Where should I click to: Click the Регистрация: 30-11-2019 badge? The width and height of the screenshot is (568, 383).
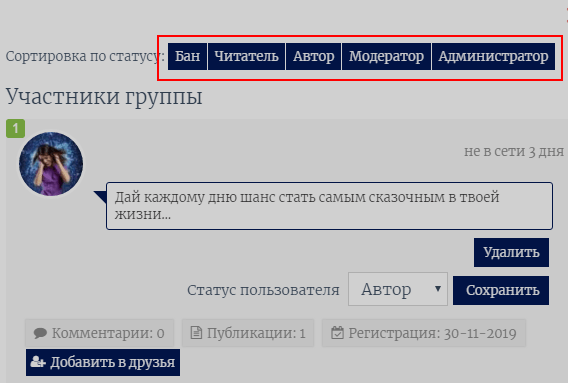click(424, 333)
